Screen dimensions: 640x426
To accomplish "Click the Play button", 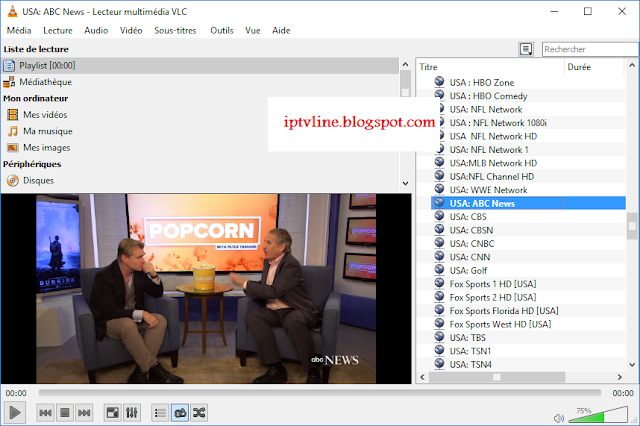I will tap(15, 413).
